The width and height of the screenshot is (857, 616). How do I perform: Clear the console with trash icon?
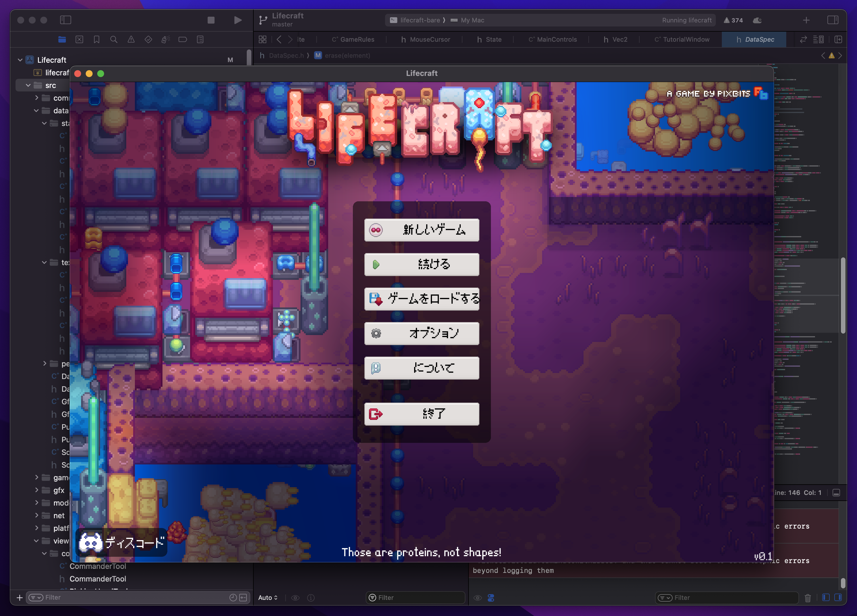point(808,598)
